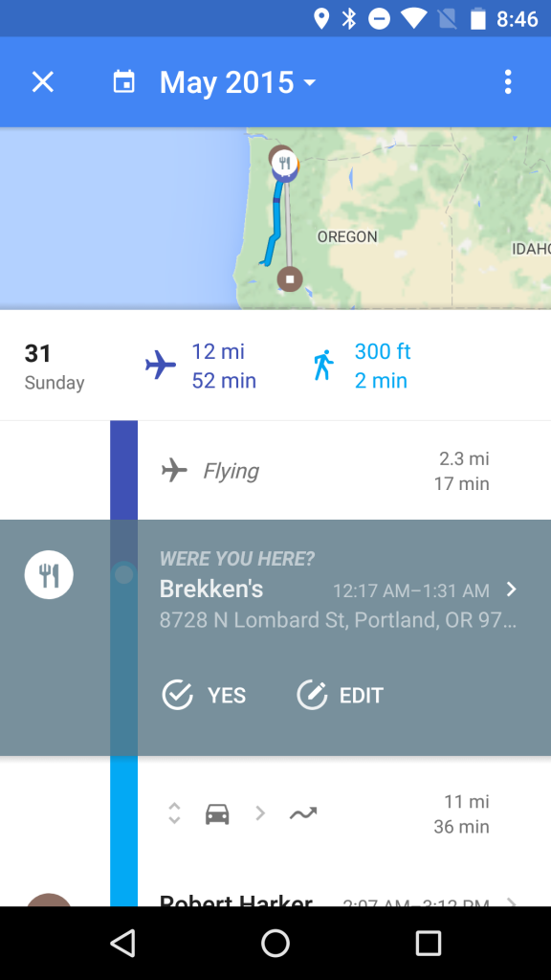Tap the timeline dot beside Brekken's entry
Image resolution: width=551 pixels, height=980 pixels.
click(x=124, y=574)
